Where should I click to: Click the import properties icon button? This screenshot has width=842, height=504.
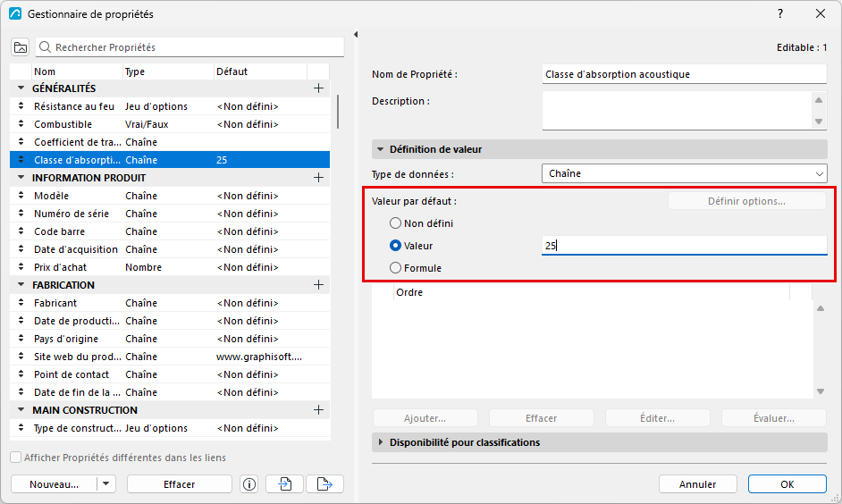(x=284, y=484)
